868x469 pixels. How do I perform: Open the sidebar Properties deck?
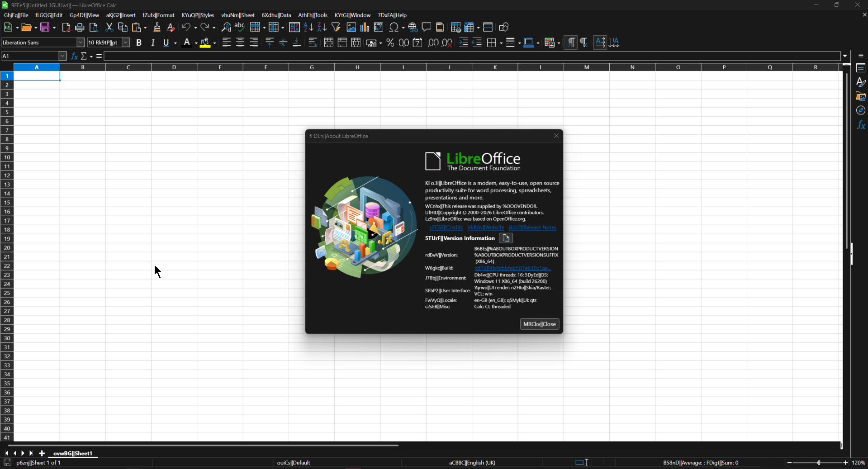[861, 68]
